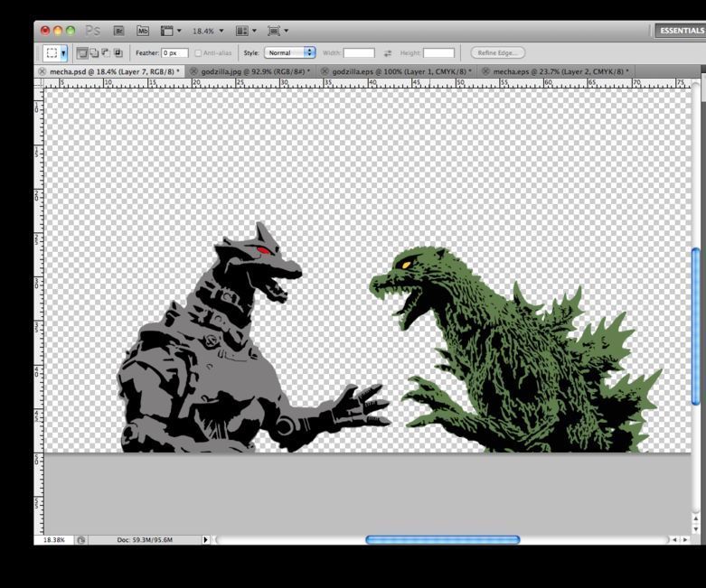Open the View Extras menu icon
The image size is (706, 588).
tap(171, 31)
